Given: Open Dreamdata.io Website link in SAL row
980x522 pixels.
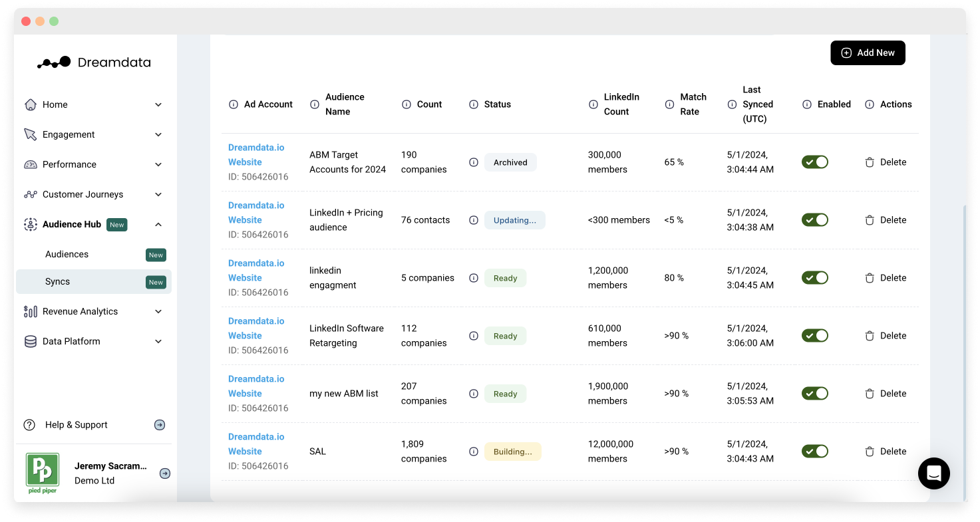Looking at the screenshot, I should click(x=256, y=444).
